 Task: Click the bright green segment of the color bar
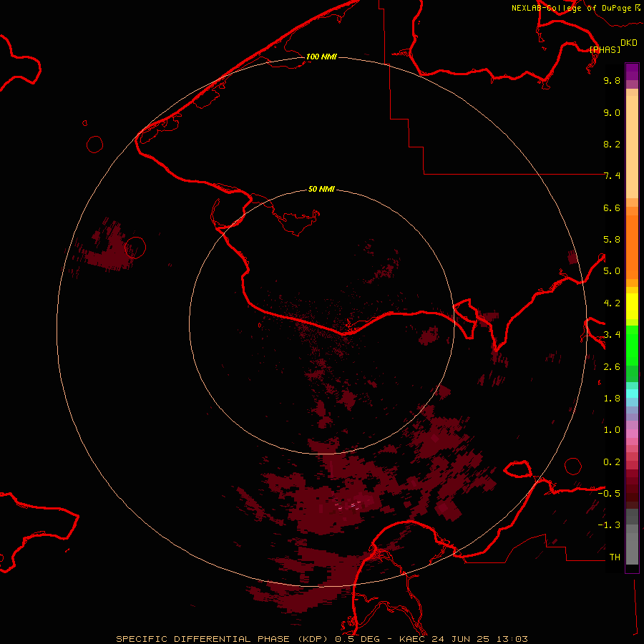[632, 346]
